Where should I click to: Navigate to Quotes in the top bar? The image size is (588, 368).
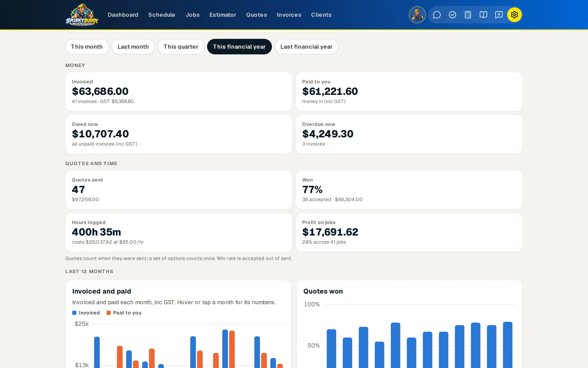click(257, 15)
